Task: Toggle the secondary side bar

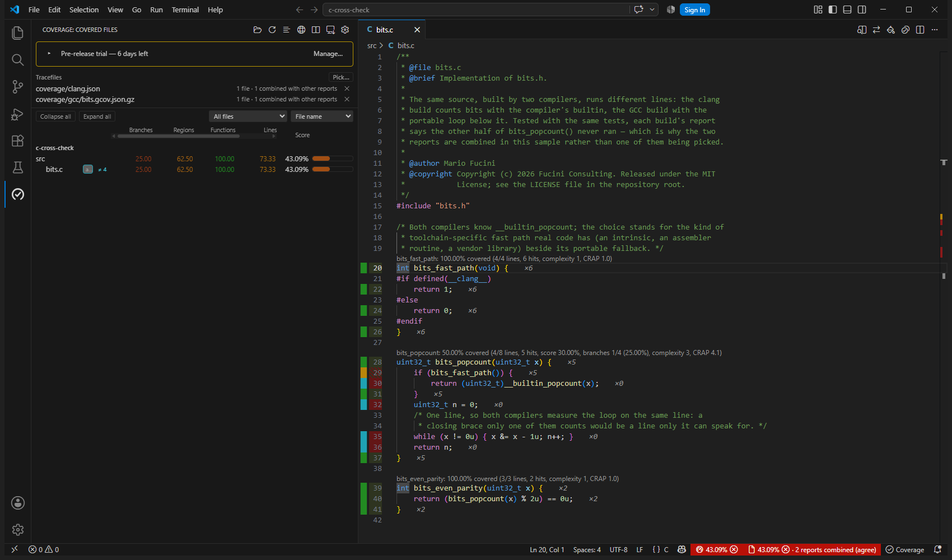Action: coord(862,10)
